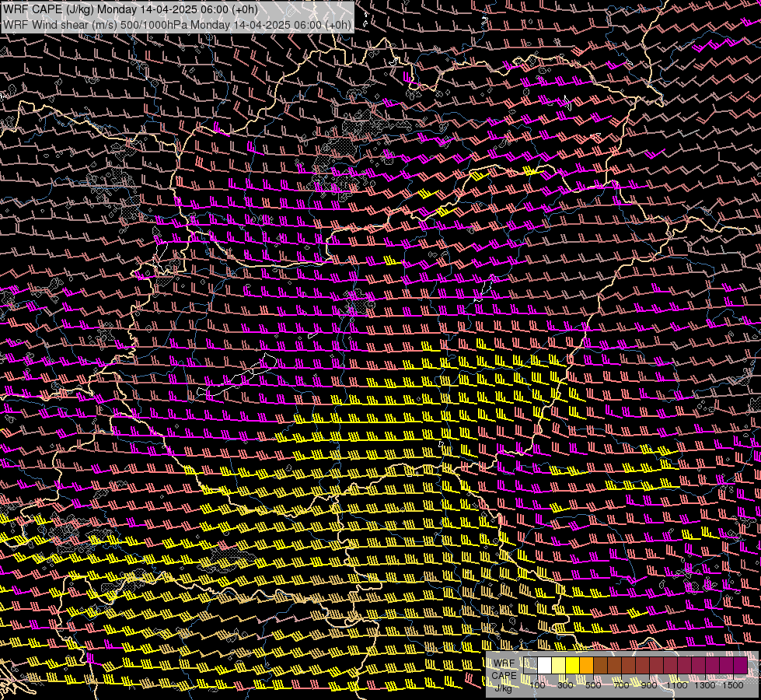Click the WRF Wind shear title line

pos(176,25)
